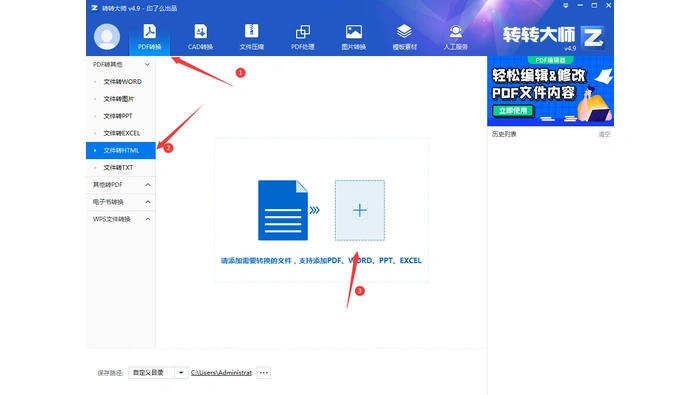Open the PDF处理 tool
This screenshot has height=395, width=700.
click(x=303, y=37)
